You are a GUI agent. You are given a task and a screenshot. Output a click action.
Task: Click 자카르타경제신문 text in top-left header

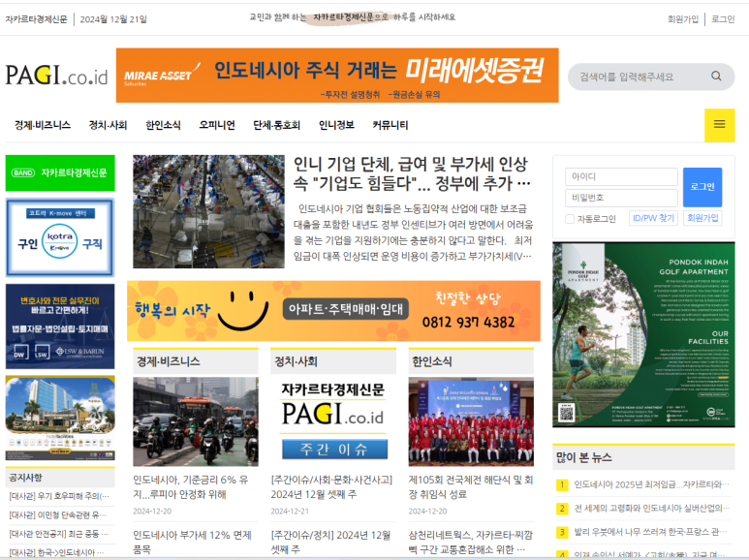[36, 19]
